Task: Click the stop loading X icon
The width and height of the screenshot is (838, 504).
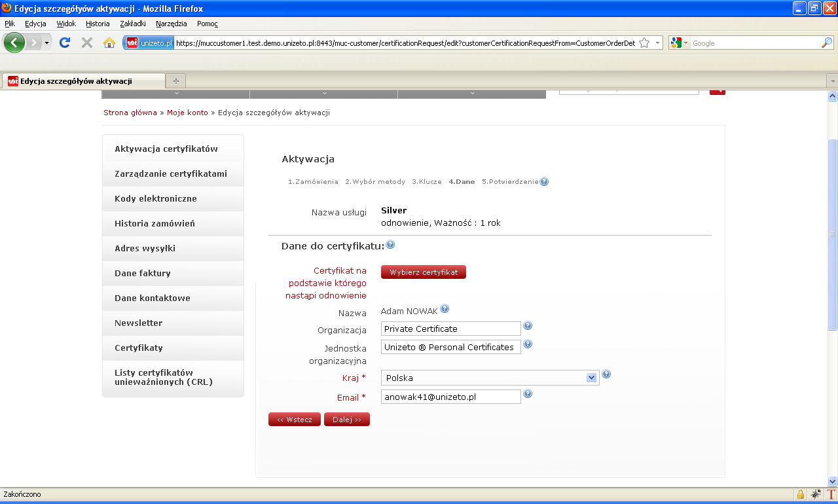Action: click(x=86, y=43)
